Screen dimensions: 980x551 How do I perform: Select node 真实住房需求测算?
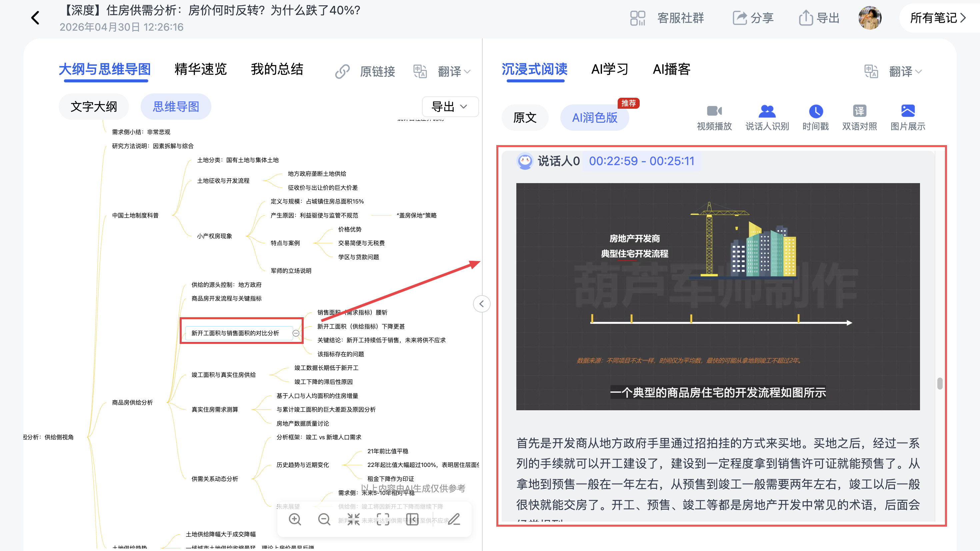pyautogui.click(x=215, y=410)
